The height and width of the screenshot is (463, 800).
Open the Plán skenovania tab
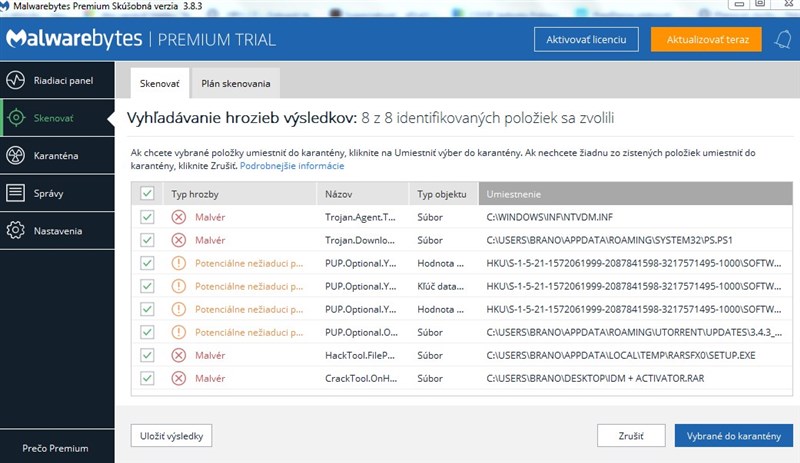click(x=236, y=83)
